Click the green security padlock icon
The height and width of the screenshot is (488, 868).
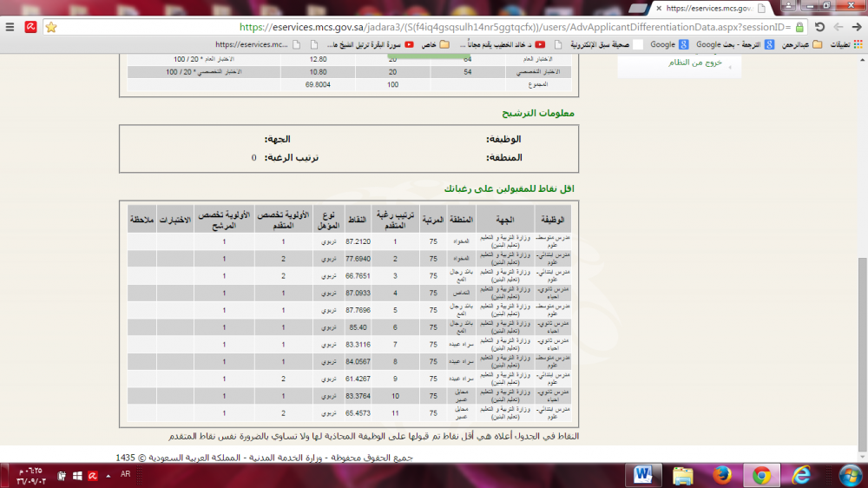pyautogui.click(x=799, y=27)
